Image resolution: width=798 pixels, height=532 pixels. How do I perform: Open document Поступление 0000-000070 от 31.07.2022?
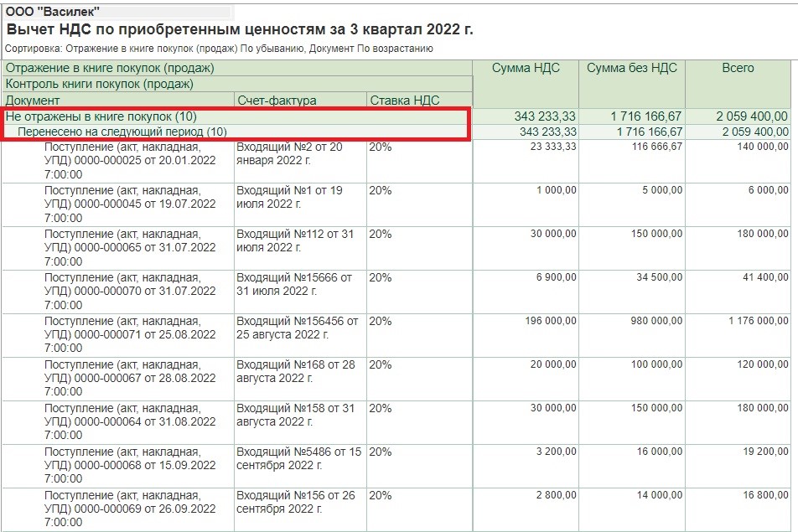coord(130,292)
